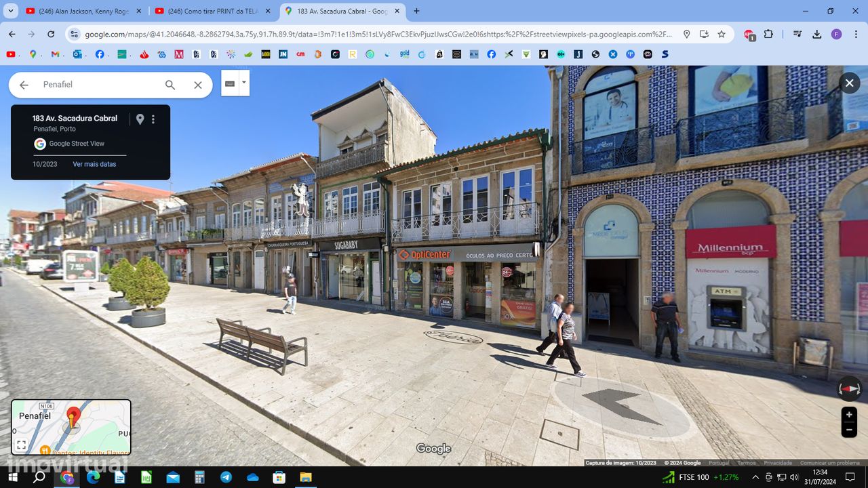Open the tab search dropdown in Chrome
868x488 pixels.
pos(11,11)
